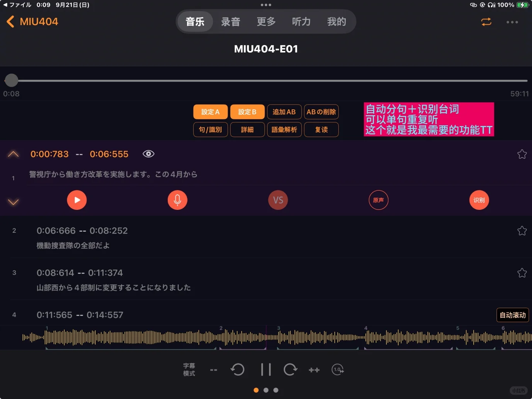This screenshot has height=399, width=532.
Task: Tap the 原声 (original audio) icon
Action: pos(379,200)
